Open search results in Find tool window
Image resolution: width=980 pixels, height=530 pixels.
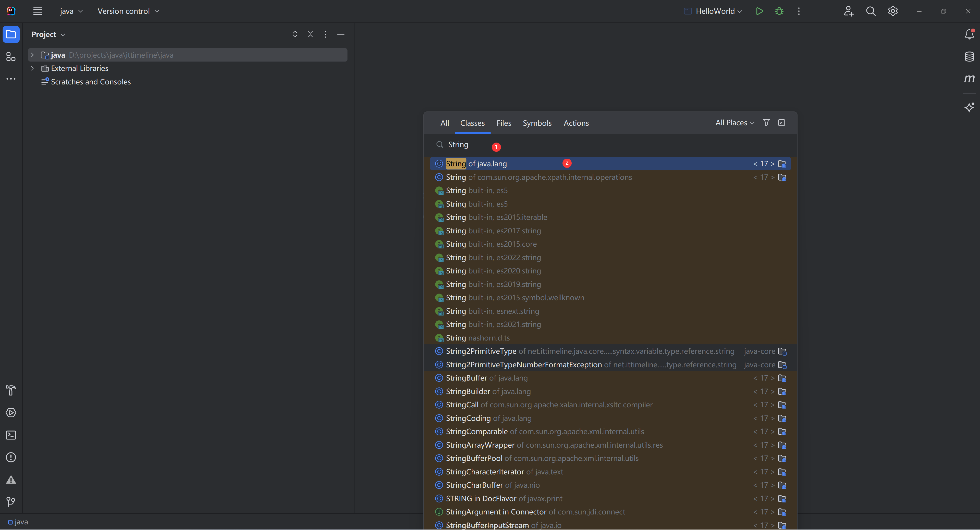point(781,122)
